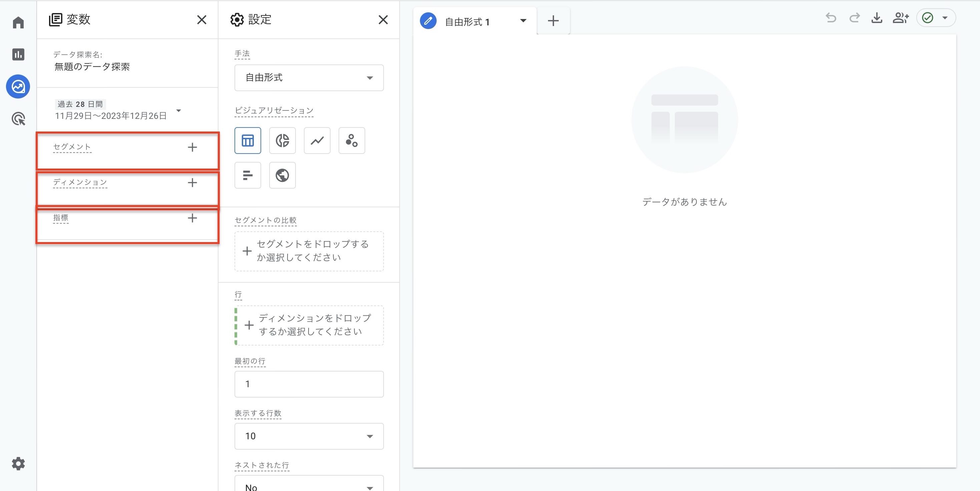Open the Explore section in sidebar
This screenshot has width=980, height=491.
[18, 86]
